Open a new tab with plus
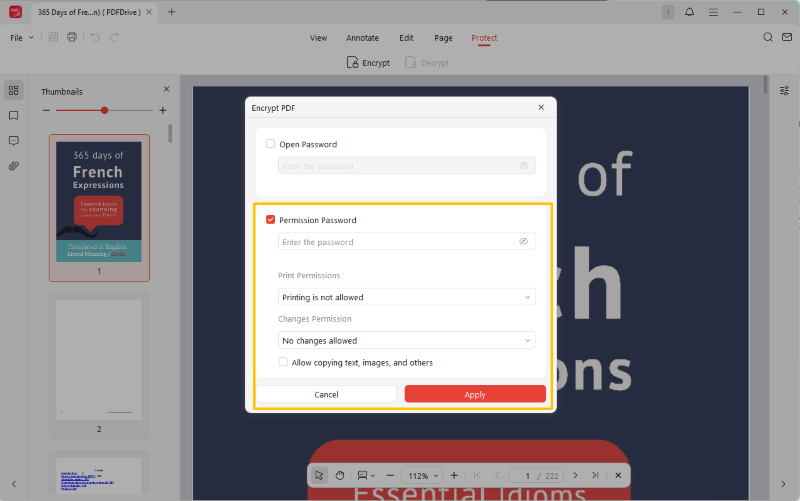 171,12
